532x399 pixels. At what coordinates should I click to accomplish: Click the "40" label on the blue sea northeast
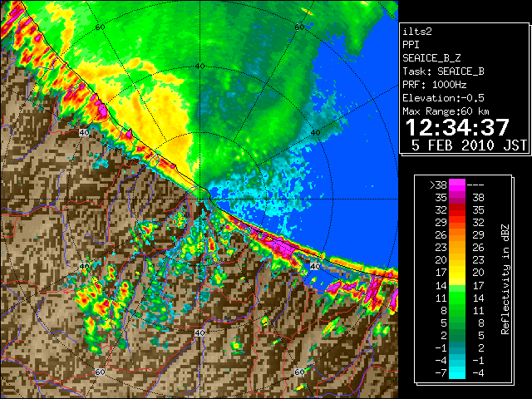point(316,133)
